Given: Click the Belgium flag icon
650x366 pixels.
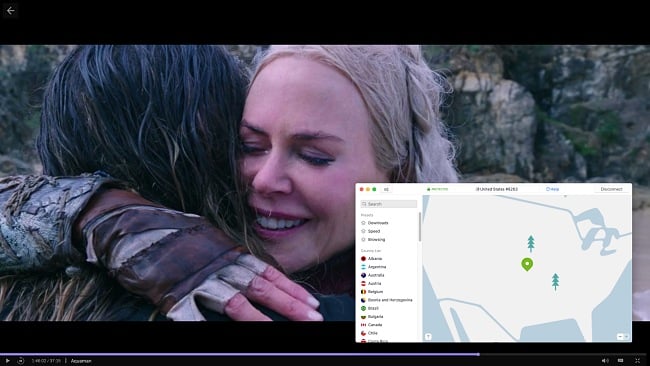Looking at the screenshot, I should click(364, 292).
